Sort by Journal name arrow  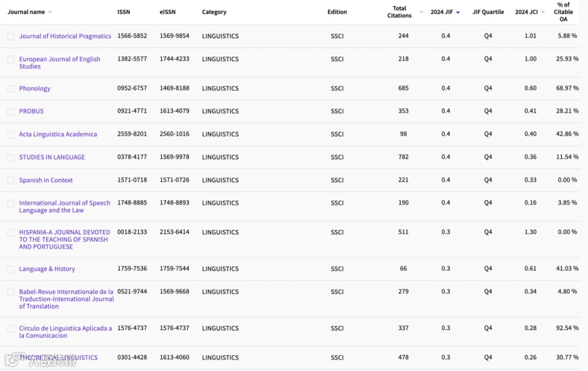pyautogui.click(x=50, y=13)
